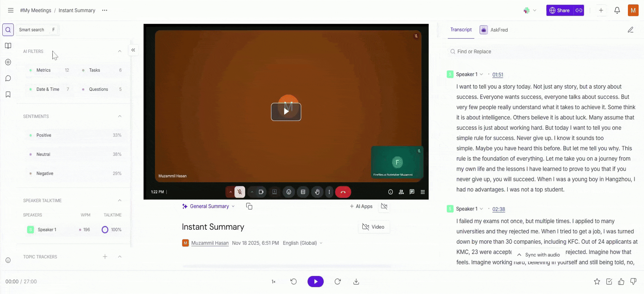Open notifications bell
Image resolution: width=644 pixels, height=294 pixels.
coord(617,10)
